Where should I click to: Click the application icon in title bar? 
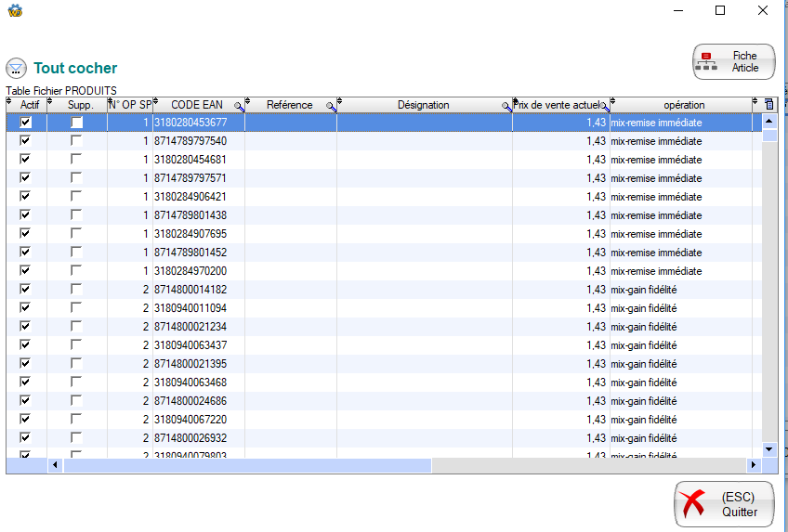14,10
